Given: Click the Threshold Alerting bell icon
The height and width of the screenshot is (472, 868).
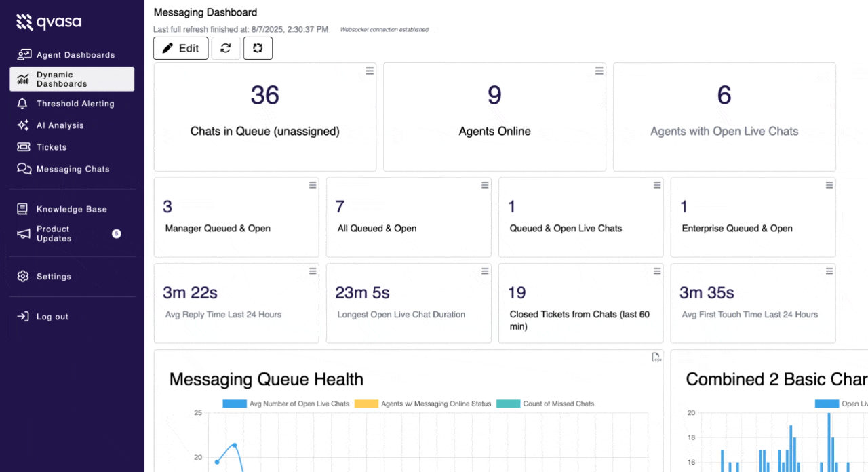Looking at the screenshot, I should tap(24, 103).
